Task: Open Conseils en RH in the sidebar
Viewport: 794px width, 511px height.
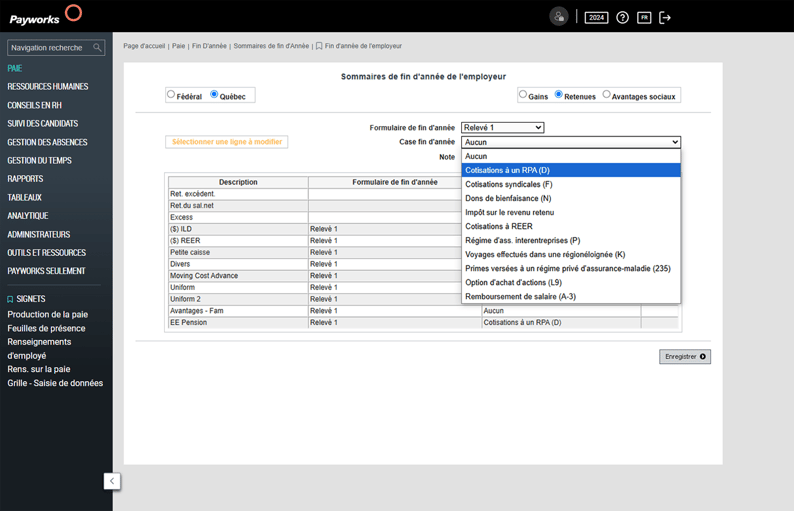Action: point(34,105)
